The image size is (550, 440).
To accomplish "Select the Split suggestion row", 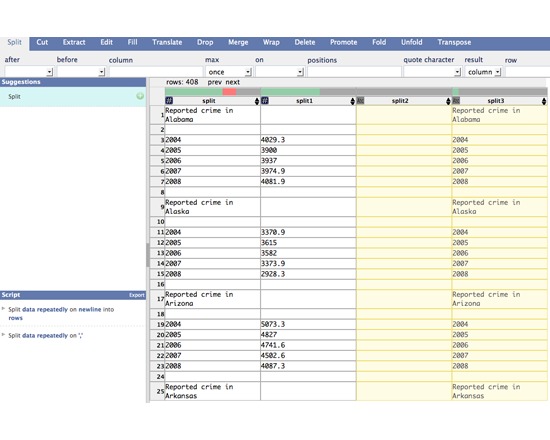I will tap(73, 96).
